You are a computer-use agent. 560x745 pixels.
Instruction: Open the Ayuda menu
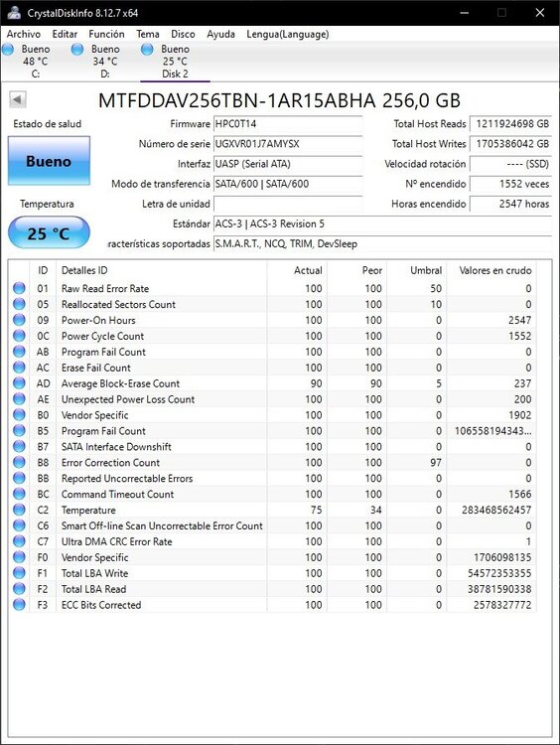click(220, 34)
